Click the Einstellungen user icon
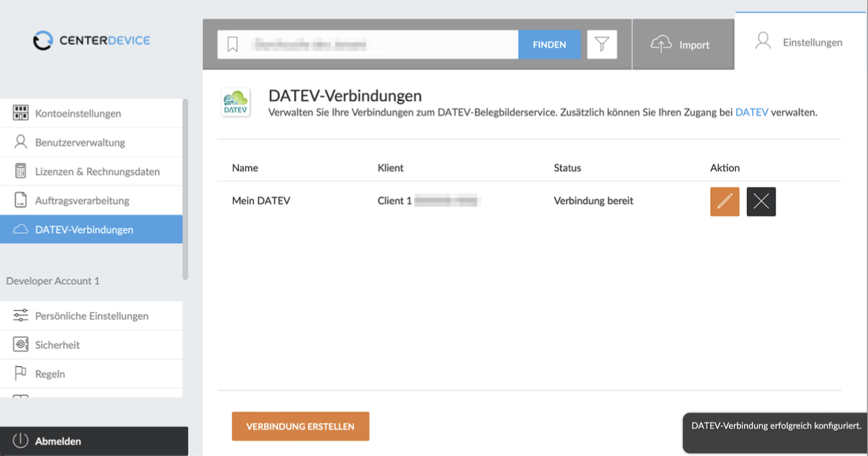 coord(763,41)
